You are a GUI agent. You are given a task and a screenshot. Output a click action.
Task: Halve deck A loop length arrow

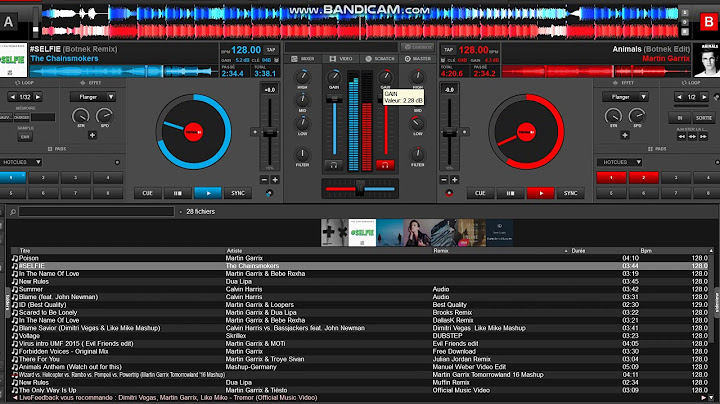coord(13,97)
